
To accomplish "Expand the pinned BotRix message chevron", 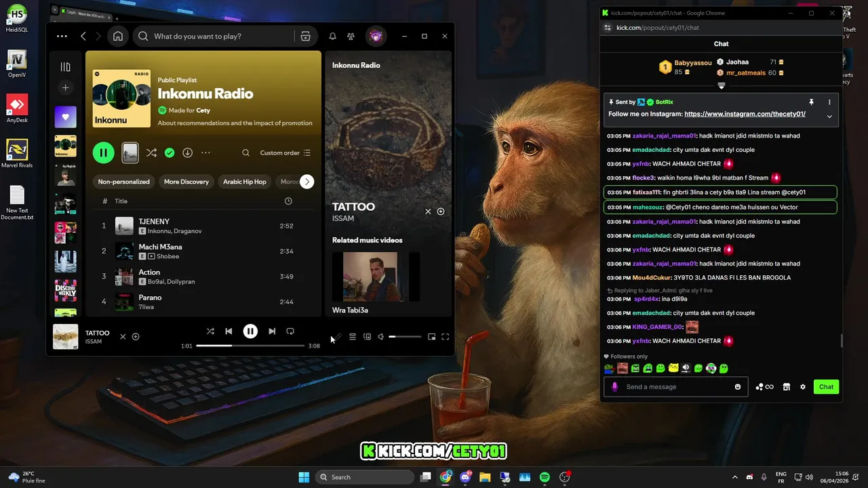I will [829, 117].
